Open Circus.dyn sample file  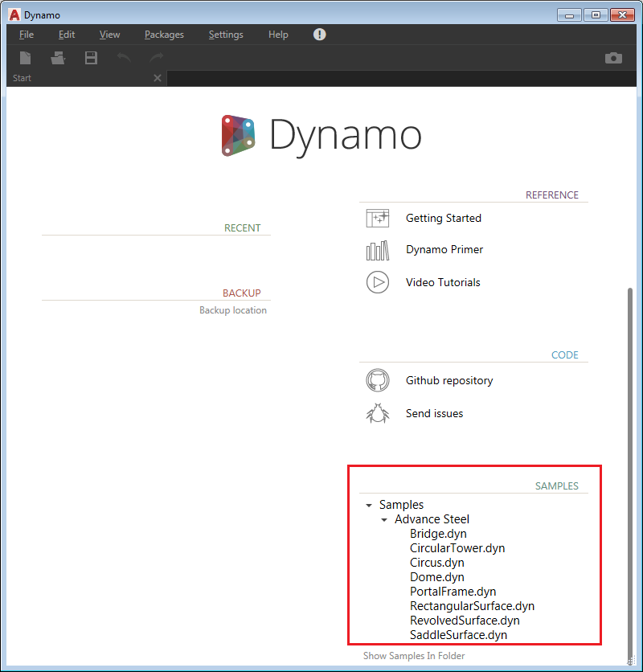click(436, 563)
